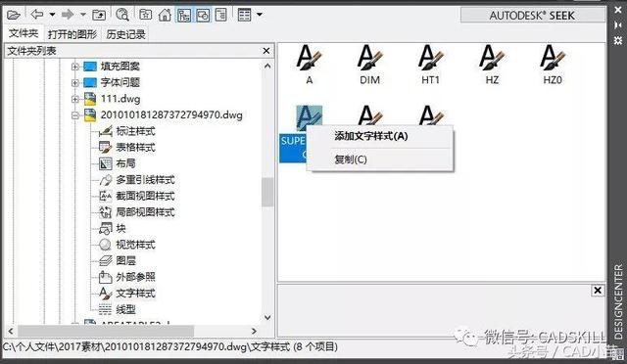
Task: Click the file path in status bar
Action: point(169,346)
